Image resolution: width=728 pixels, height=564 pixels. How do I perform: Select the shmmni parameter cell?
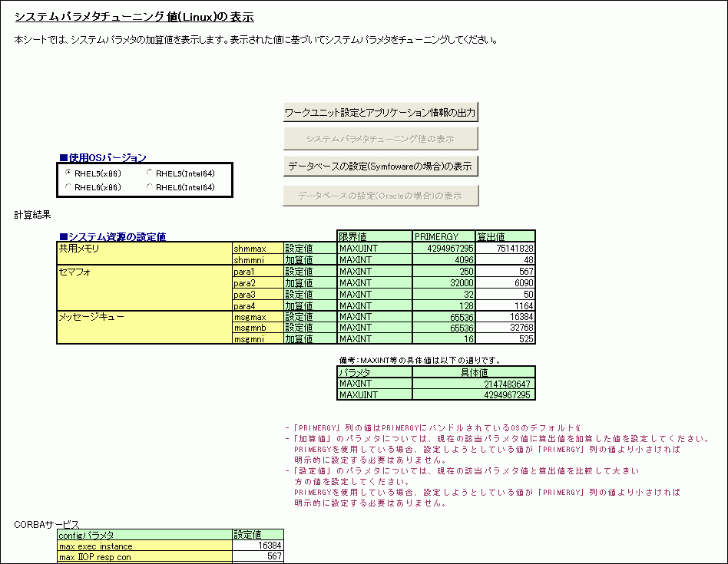258,259
